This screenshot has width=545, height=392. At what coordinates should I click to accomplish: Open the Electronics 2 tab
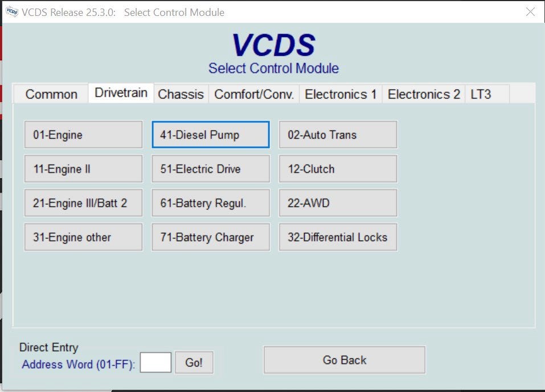424,94
